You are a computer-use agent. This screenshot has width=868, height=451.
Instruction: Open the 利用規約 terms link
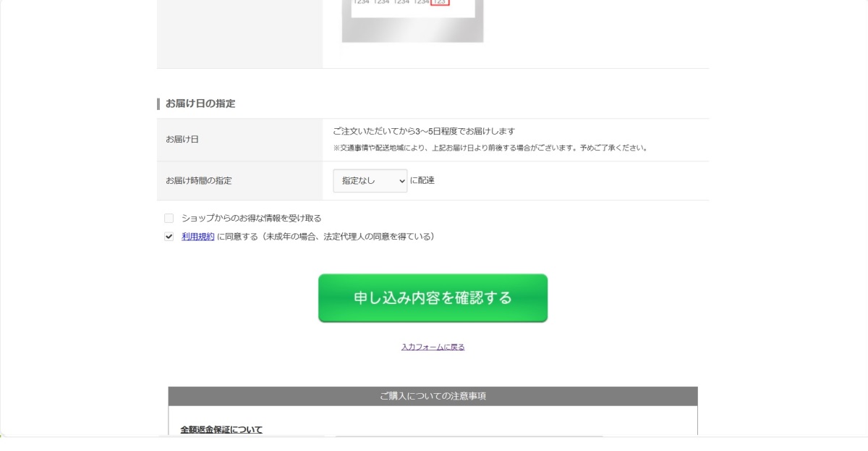coord(198,236)
